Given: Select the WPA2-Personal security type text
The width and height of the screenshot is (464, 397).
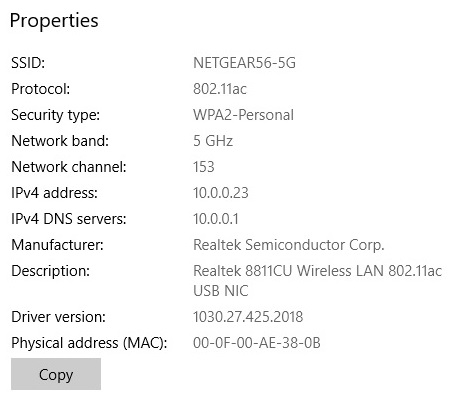Looking at the screenshot, I should [243, 115].
